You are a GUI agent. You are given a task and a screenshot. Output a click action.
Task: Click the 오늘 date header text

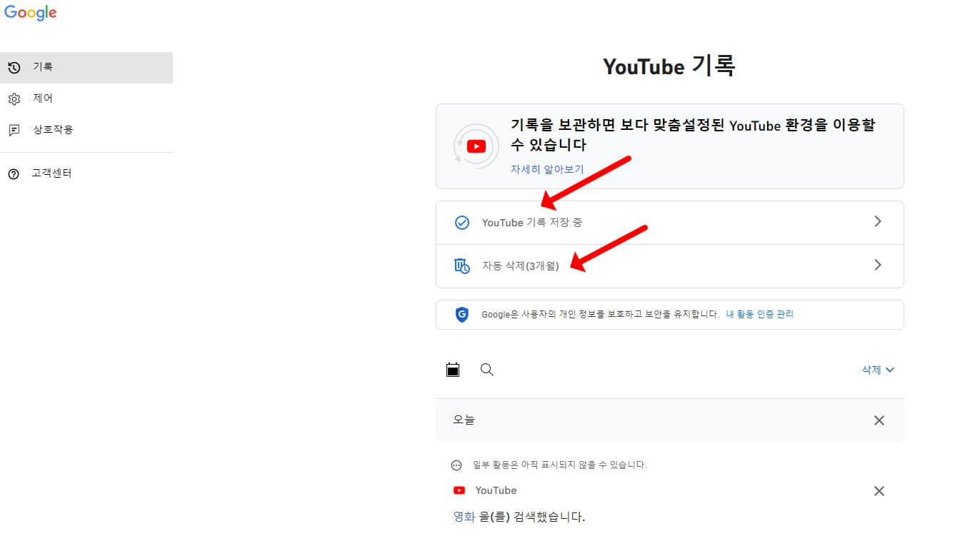(x=464, y=420)
